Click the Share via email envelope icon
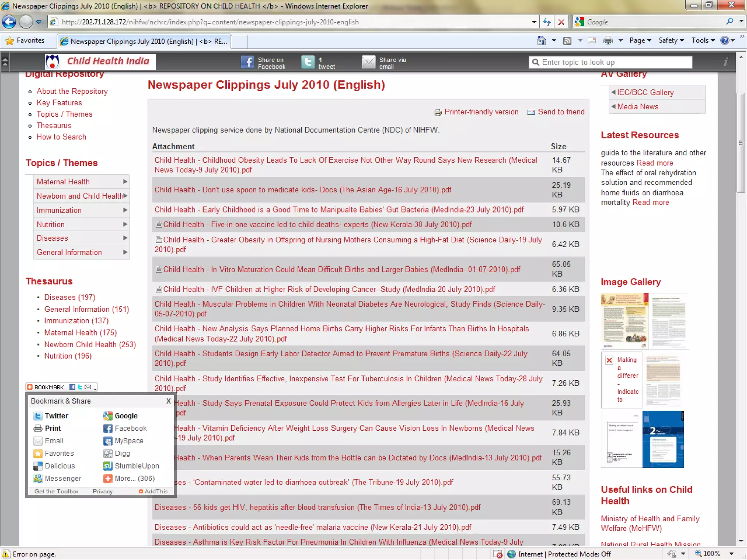Screen dimensions: 747x560 (368, 62)
